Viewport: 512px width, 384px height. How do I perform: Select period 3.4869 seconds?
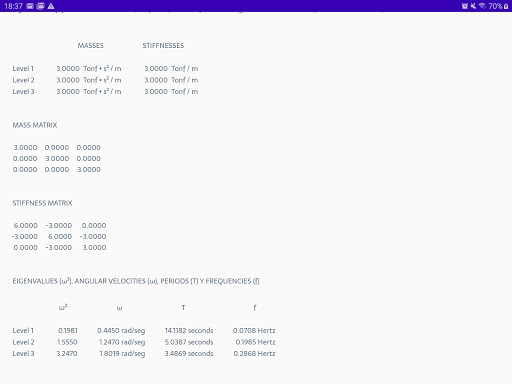tap(189, 353)
